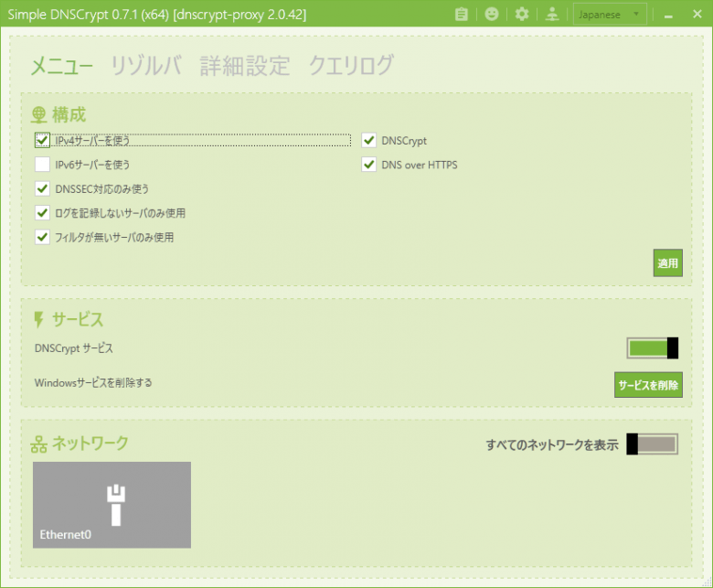This screenshot has height=588, width=713.
Task: Switch to the リゾルバ tab
Action: coord(145,66)
